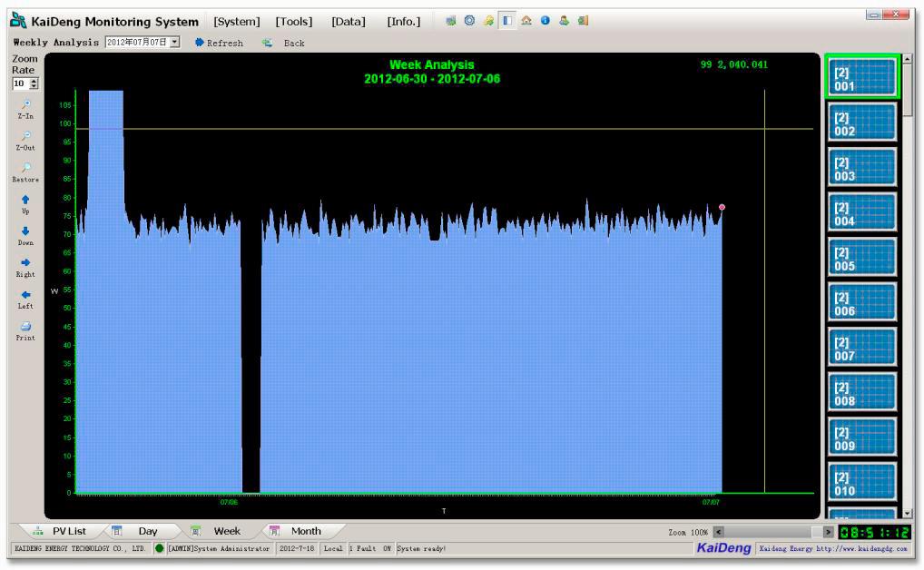
Task: Click the Zoom slider left arrow
Action: (718, 532)
